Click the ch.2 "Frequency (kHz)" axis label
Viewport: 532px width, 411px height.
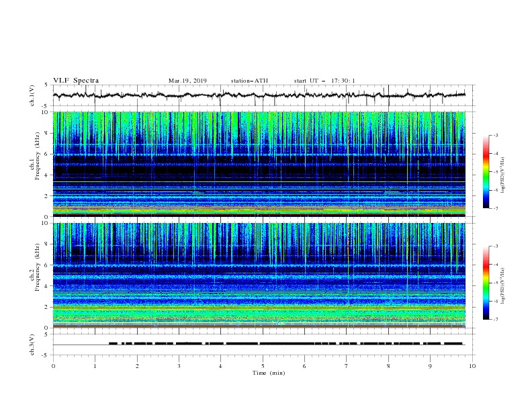38,267
